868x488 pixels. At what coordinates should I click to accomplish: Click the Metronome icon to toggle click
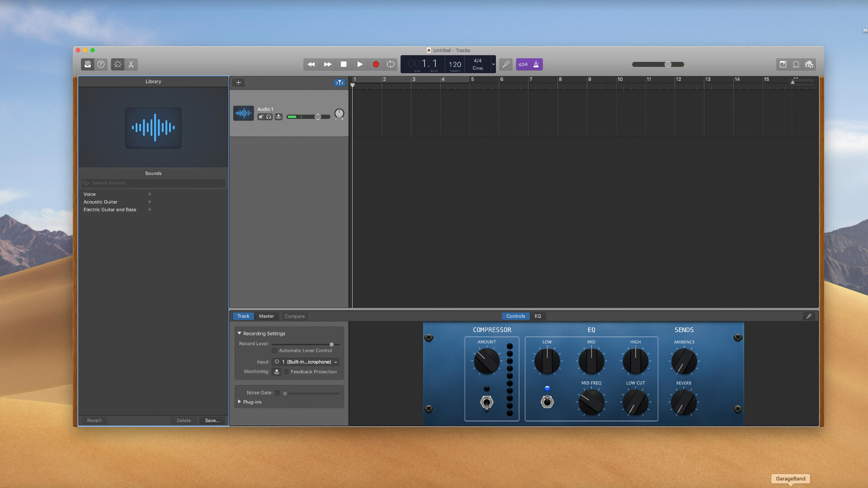pos(536,64)
